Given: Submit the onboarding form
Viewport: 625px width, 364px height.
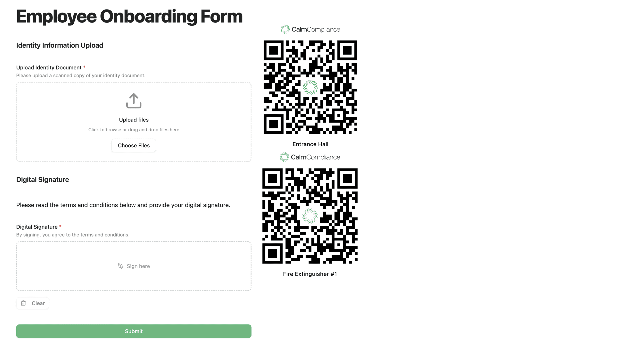Looking at the screenshot, I should coord(134,331).
